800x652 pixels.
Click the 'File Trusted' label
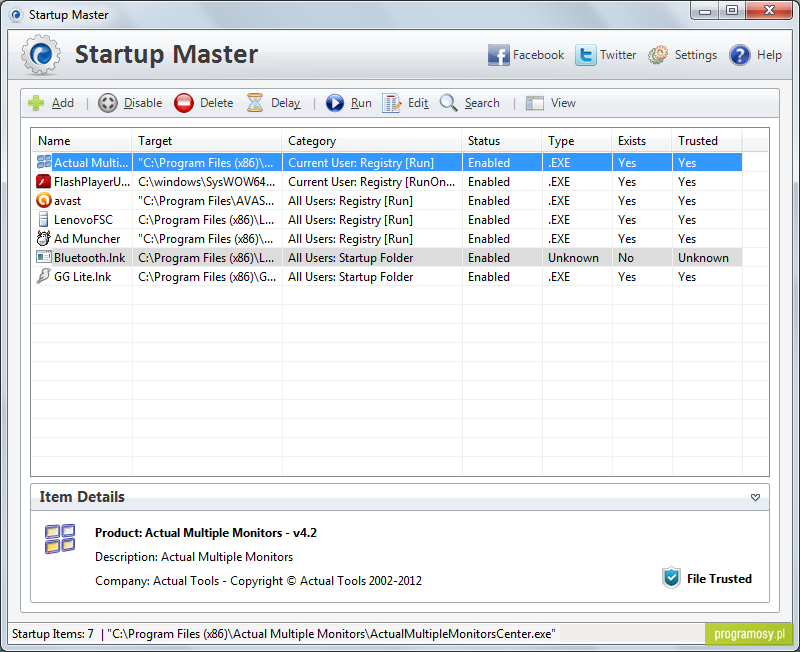point(719,579)
